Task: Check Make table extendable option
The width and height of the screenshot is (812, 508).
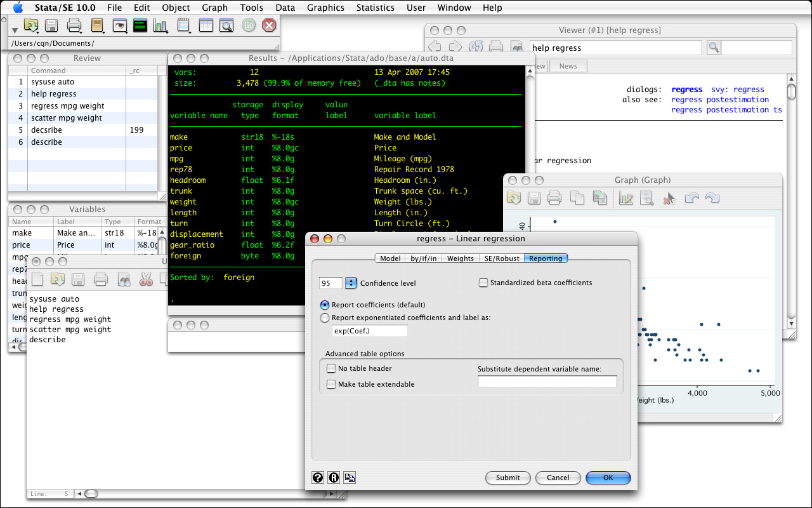Action: (x=331, y=384)
